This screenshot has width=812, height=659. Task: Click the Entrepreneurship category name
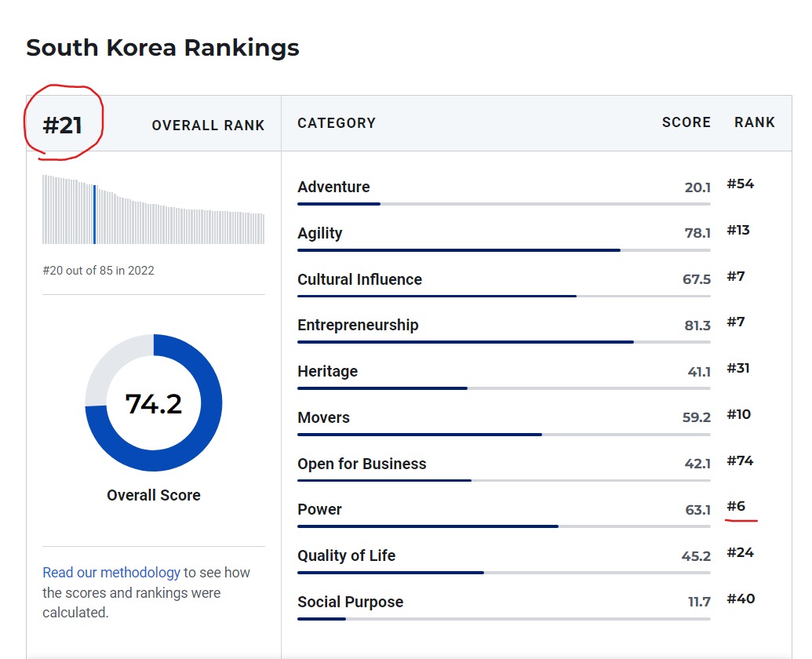tap(358, 325)
